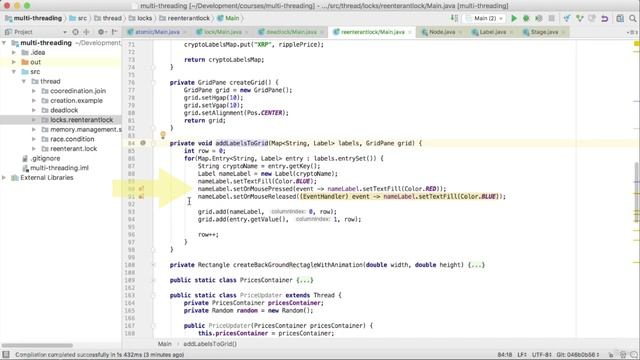Click the tool windows icon in bottom-left corner
Screen dimensions: 640x360
[6, 355]
